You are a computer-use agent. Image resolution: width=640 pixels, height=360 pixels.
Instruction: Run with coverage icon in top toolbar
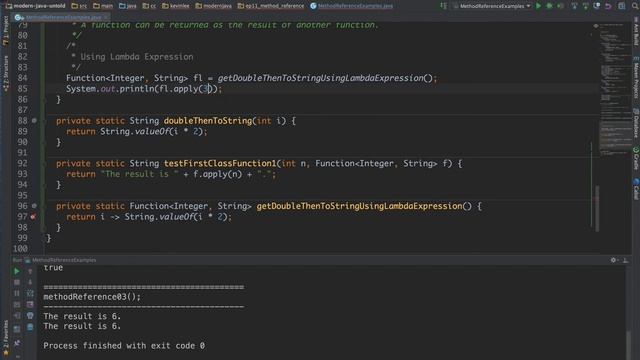click(x=560, y=6)
